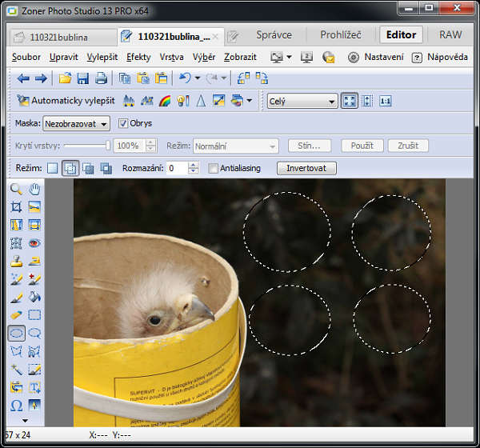The width and height of the screenshot is (480, 448).
Task: Toggle the Obrys checkbox
Action: (x=123, y=124)
